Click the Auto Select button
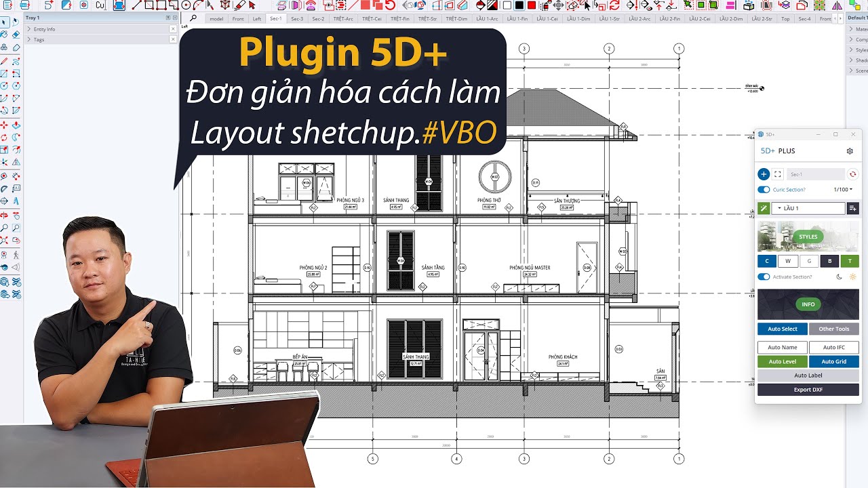868x488 pixels. [783, 329]
